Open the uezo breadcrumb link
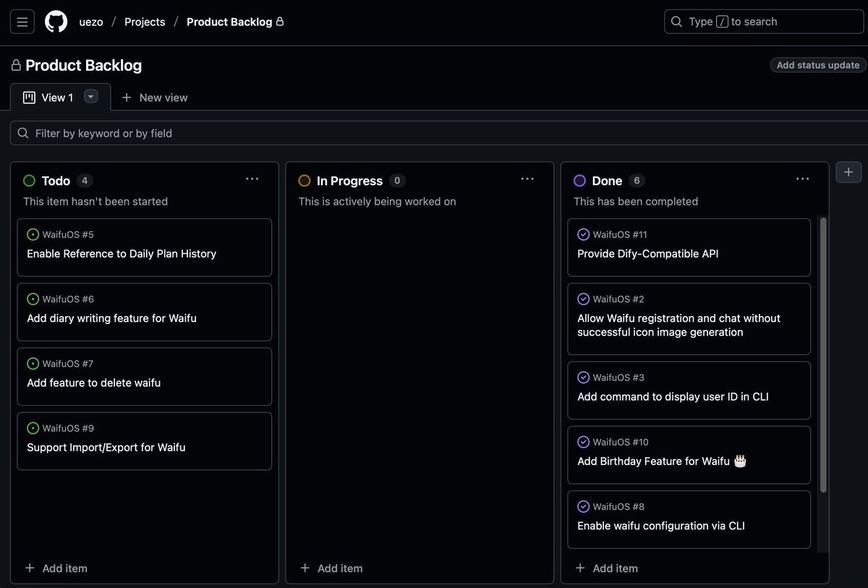Image resolution: width=868 pixels, height=588 pixels. tap(91, 22)
